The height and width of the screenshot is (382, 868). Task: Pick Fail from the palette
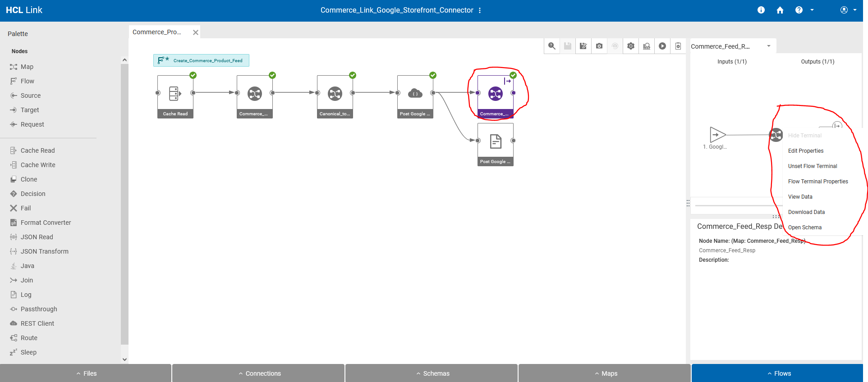(x=20, y=208)
